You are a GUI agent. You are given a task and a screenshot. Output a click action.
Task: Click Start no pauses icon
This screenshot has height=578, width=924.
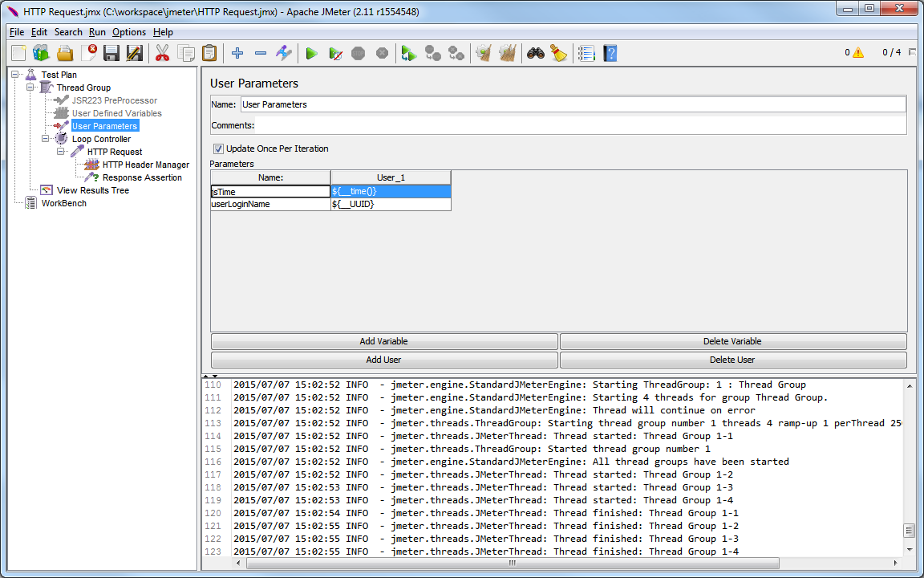tap(335, 53)
